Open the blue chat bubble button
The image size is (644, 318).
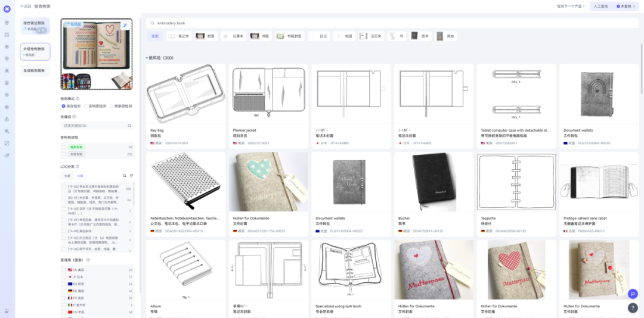tap(633, 293)
